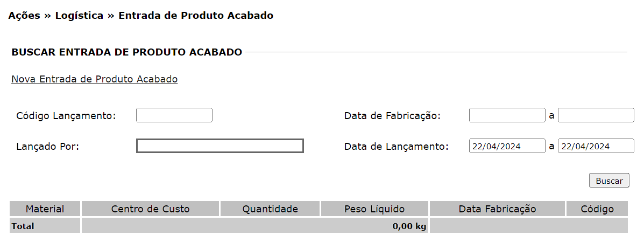Navigate to Logística in the breadcrumb
This screenshot has height=249, width=644.
click(x=79, y=16)
